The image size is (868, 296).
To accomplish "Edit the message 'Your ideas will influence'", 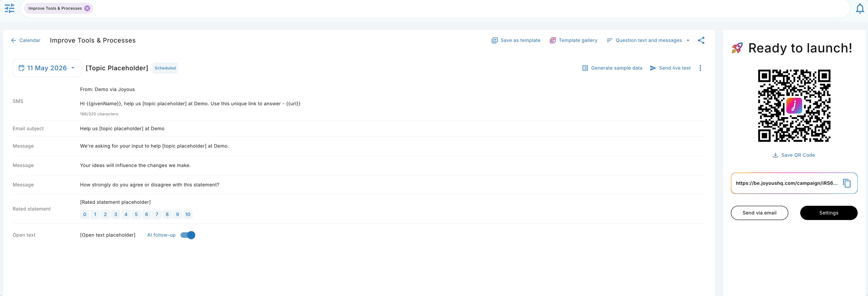I will [135, 165].
